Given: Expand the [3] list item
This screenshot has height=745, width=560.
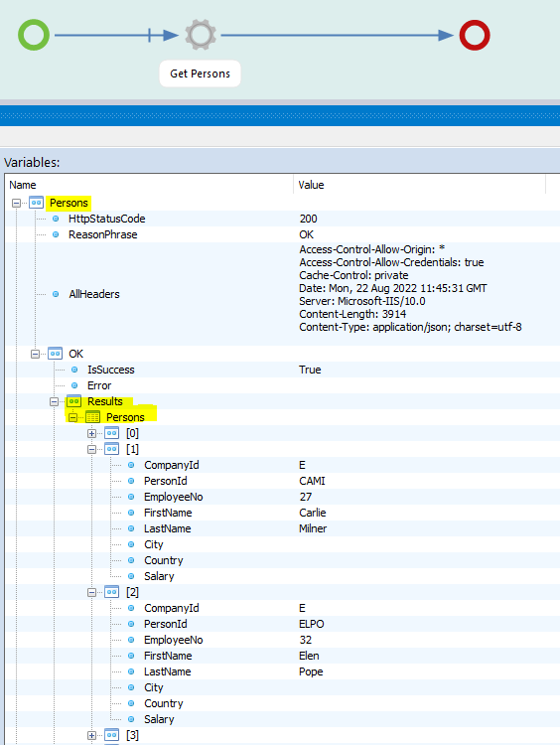Looking at the screenshot, I should 91,735.
